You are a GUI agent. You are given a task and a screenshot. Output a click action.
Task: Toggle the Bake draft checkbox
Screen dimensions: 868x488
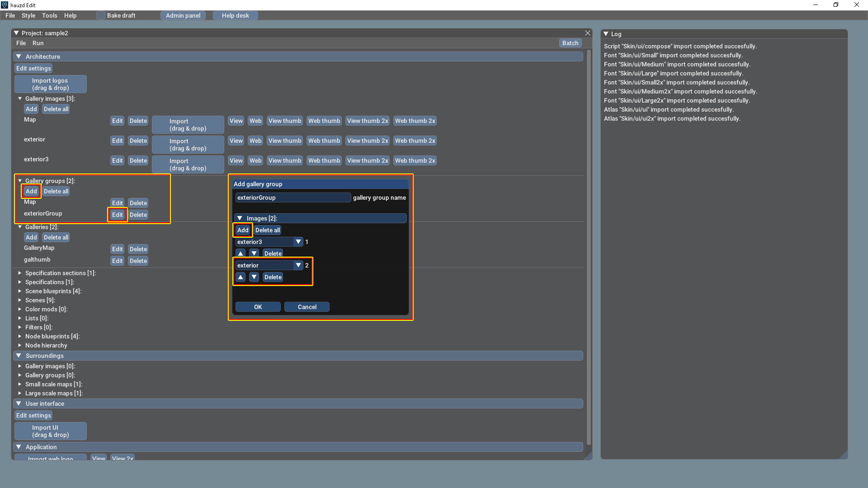(x=100, y=15)
